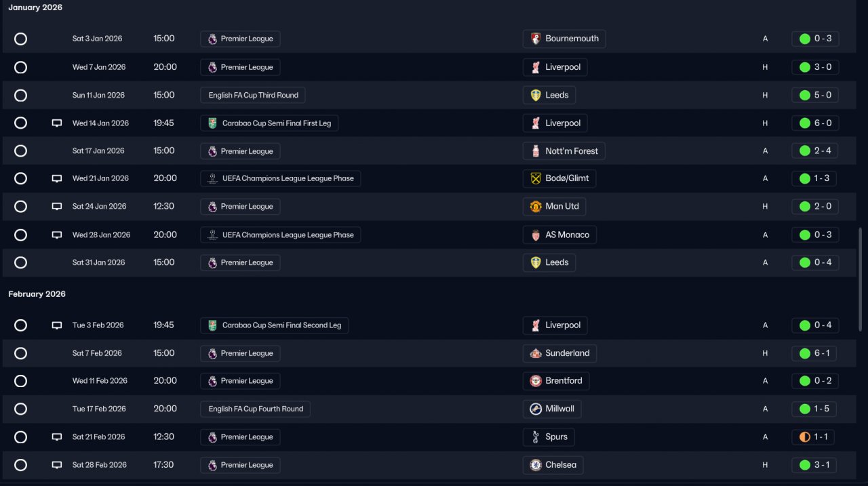This screenshot has height=486, width=868.
Task: Click the TV icon on Spurs fixture row
Action: pyautogui.click(x=57, y=437)
